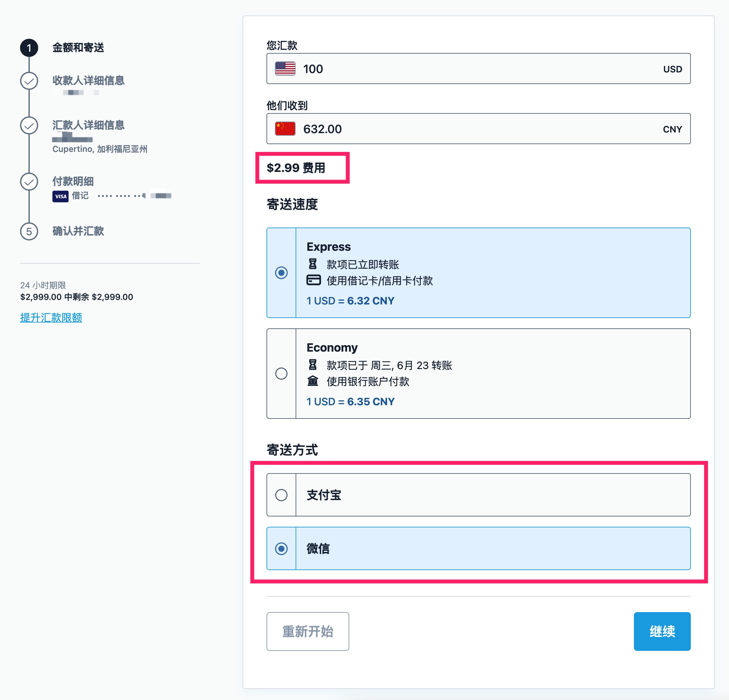The height and width of the screenshot is (700, 729).
Task: Toggle the 微信 delivery method selection
Action: [x=282, y=549]
